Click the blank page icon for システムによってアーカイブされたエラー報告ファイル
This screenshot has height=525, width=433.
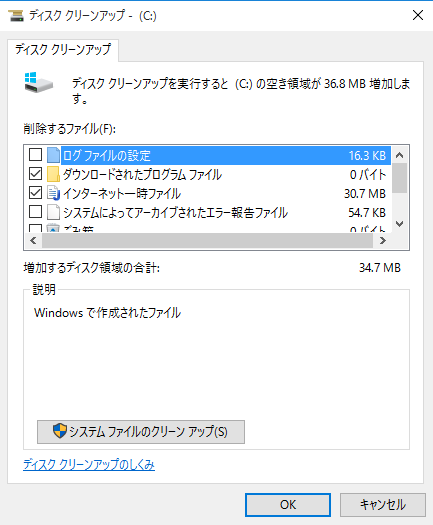[x=53, y=213]
